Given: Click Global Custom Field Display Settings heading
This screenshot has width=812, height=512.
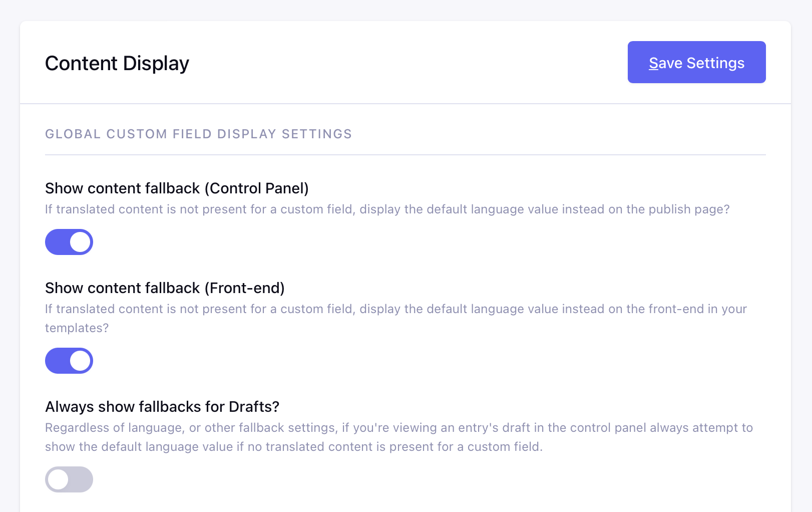Looking at the screenshot, I should (199, 134).
